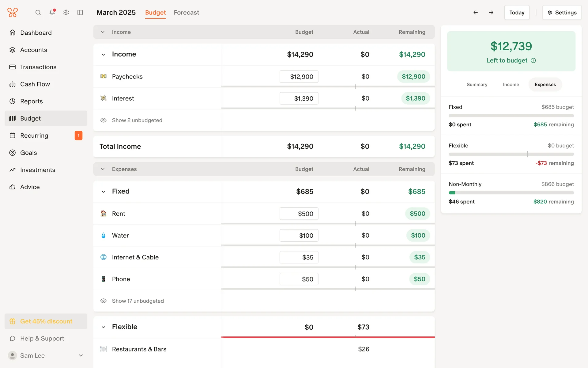
Task: Show 2 unbudgeted income categories
Action: tap(137, 120)
